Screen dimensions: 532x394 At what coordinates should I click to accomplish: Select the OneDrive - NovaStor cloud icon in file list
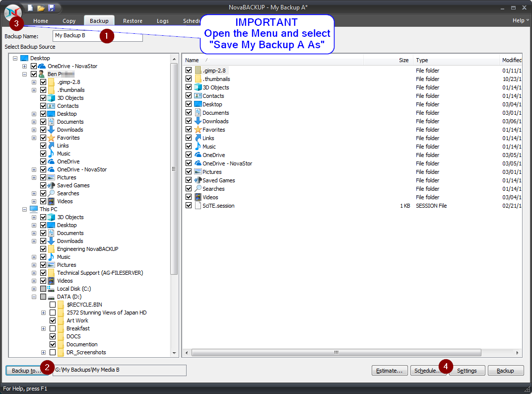point(198,163)
